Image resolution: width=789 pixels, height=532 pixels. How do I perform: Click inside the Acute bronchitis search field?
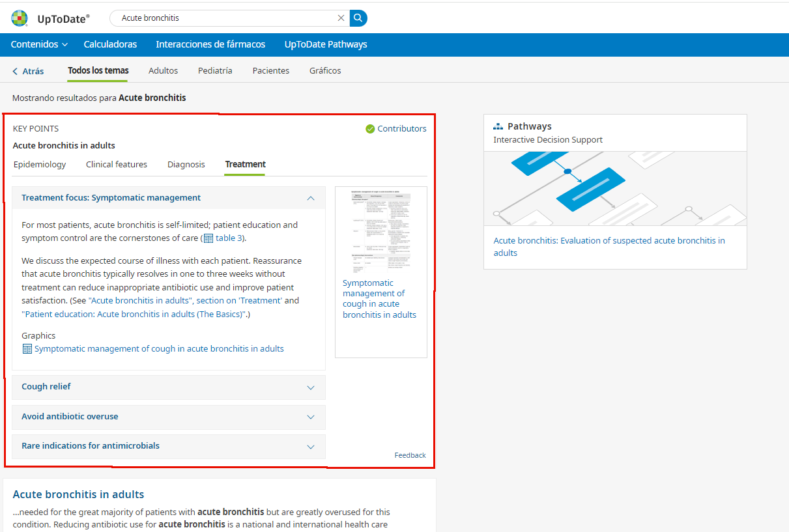pos(225,18)
